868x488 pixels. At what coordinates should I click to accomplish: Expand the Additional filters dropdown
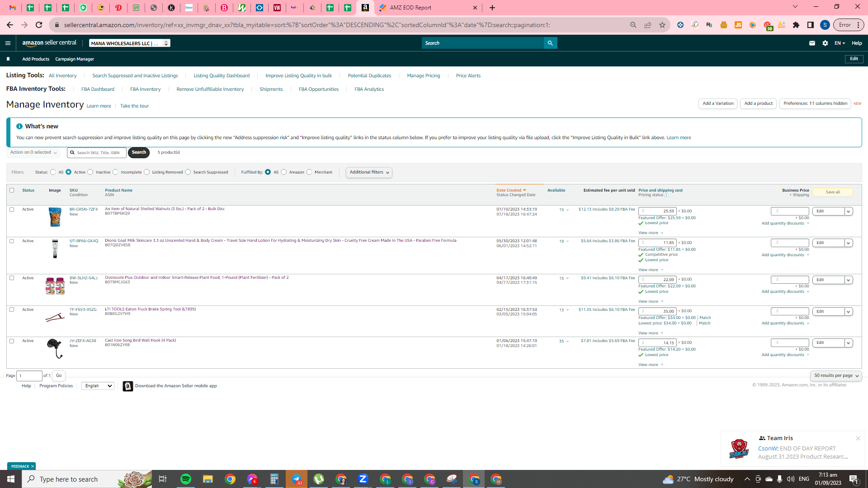(369, 173)
